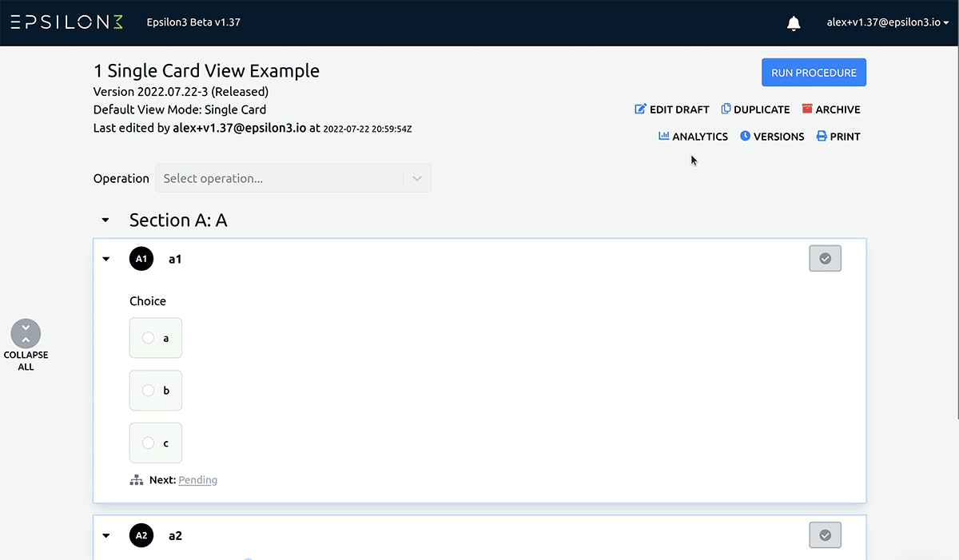
Task: Select the Archive procedure icon
Action: (809, 109)
